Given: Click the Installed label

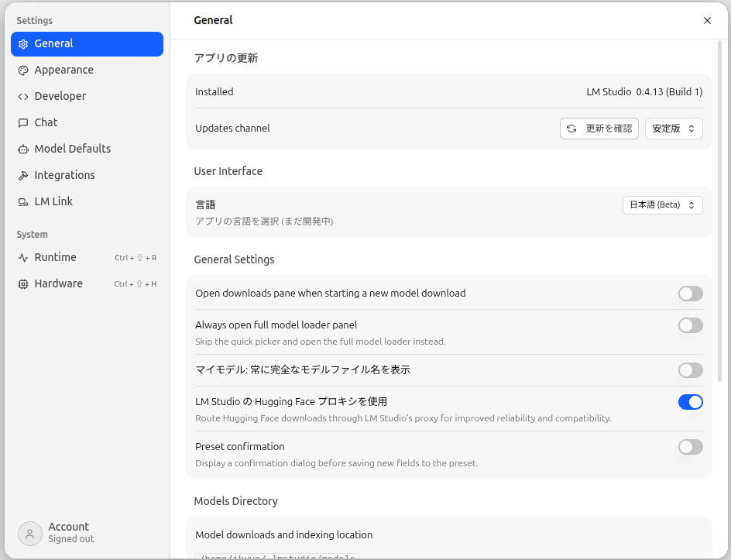Looking at the screenshot, I should [x=214, y=92].
